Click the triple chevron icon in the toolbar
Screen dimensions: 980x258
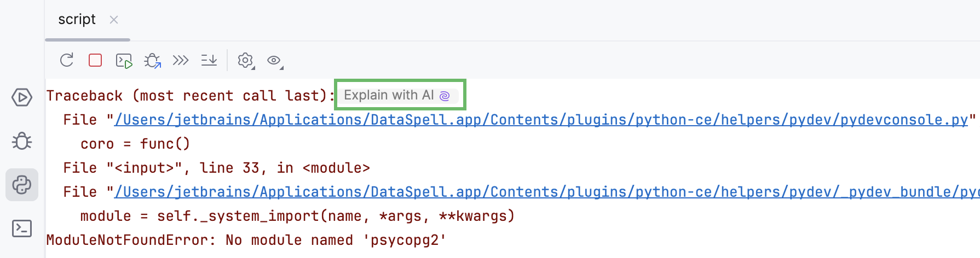tap(181, 60)
